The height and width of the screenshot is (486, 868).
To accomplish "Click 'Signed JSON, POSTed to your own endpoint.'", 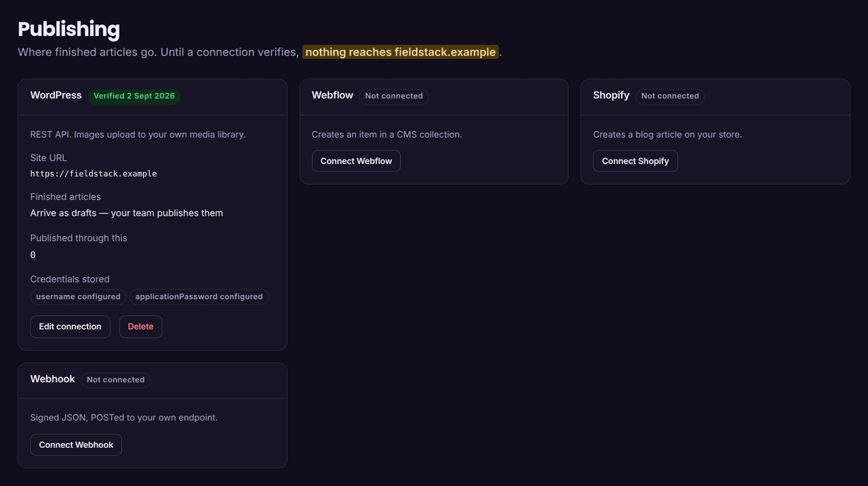I will pos(124,418).
